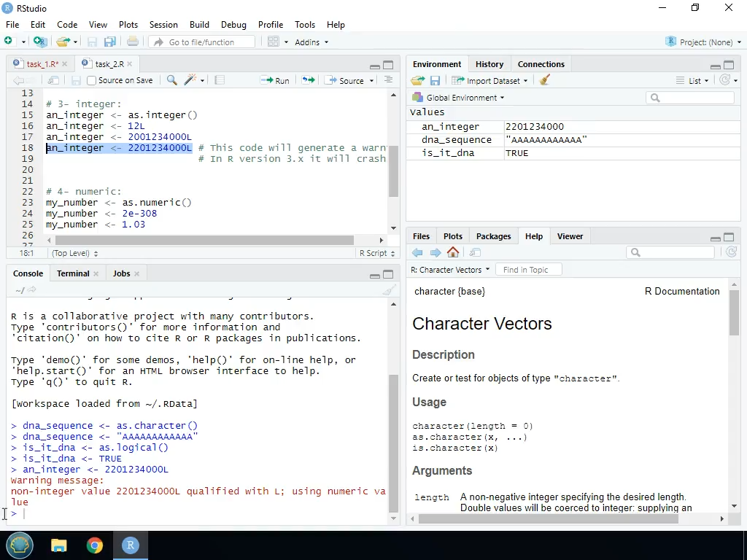Click the Source button in editor toolbar

pos(345,80)
